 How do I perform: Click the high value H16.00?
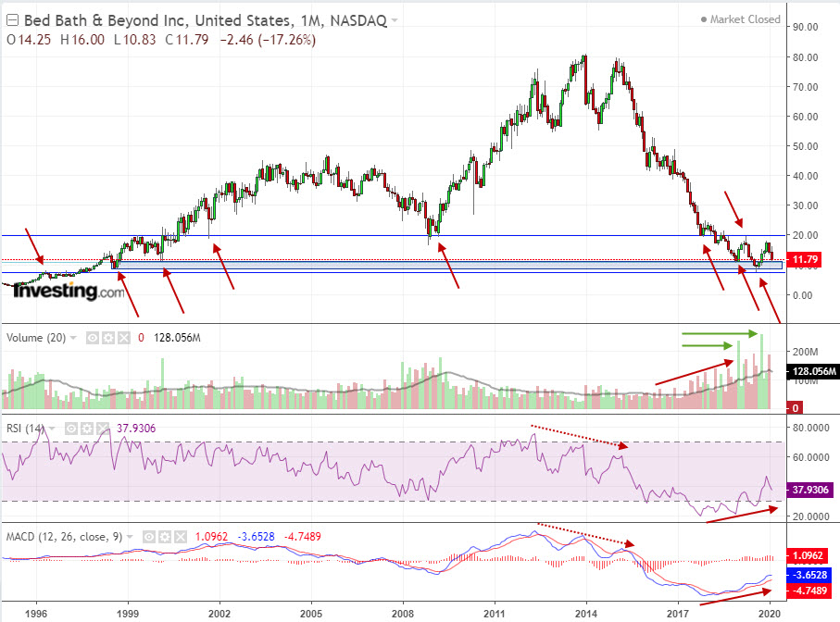point(82,40)
